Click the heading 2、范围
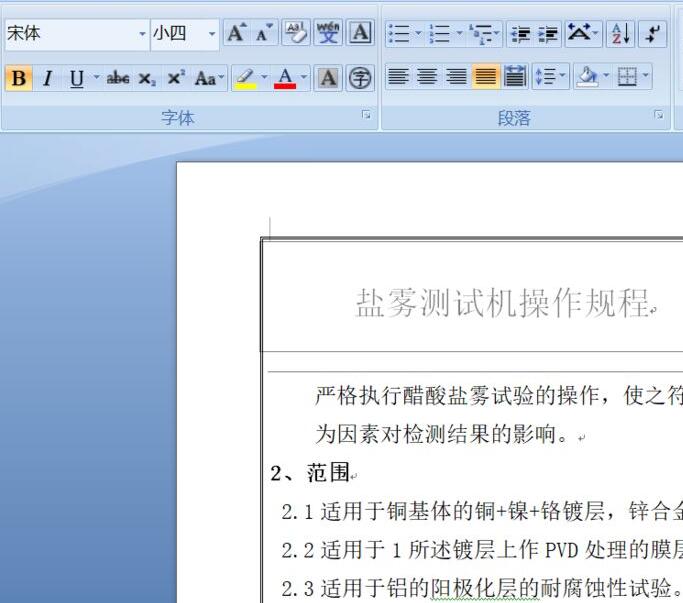 tap(310, 473)
